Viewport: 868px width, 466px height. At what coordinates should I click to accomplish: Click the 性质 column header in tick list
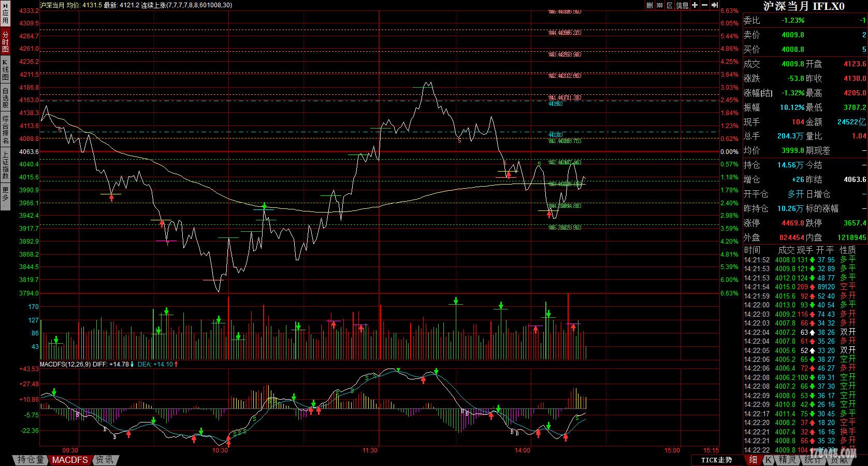pyautogui.click(x=848, y=250)
